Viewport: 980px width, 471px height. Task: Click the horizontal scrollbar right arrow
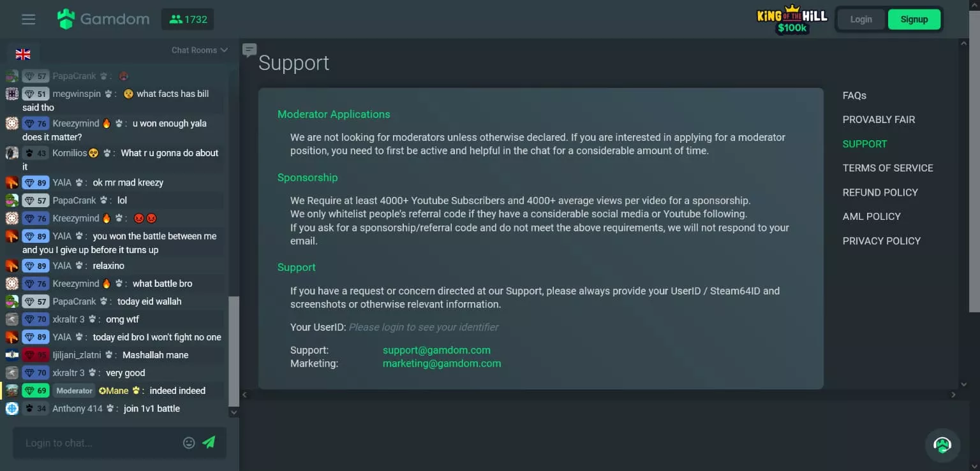click(954, 395)
